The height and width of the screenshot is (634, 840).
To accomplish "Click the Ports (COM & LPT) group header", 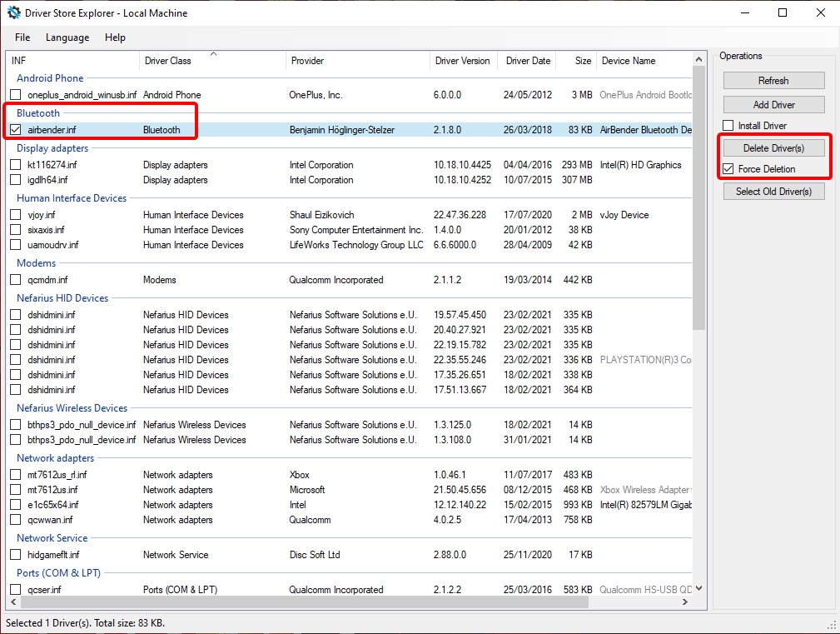I will click(58, 573).
